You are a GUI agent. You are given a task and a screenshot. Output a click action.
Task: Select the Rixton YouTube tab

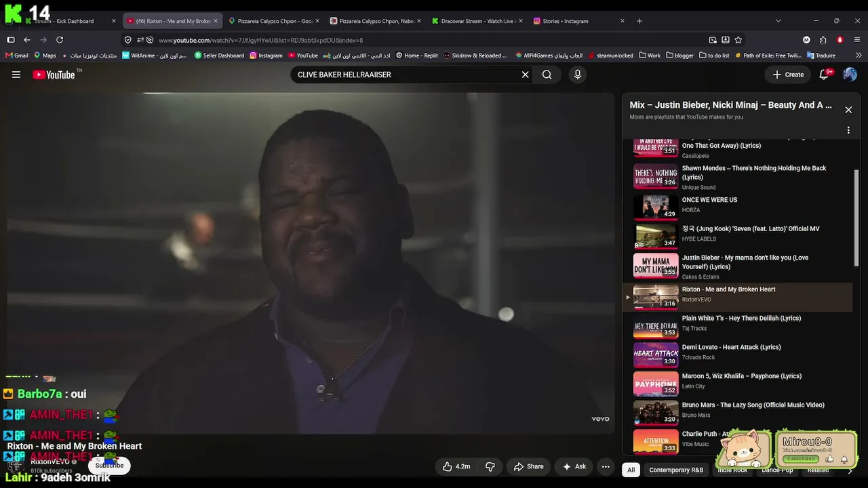click(173, 21)
